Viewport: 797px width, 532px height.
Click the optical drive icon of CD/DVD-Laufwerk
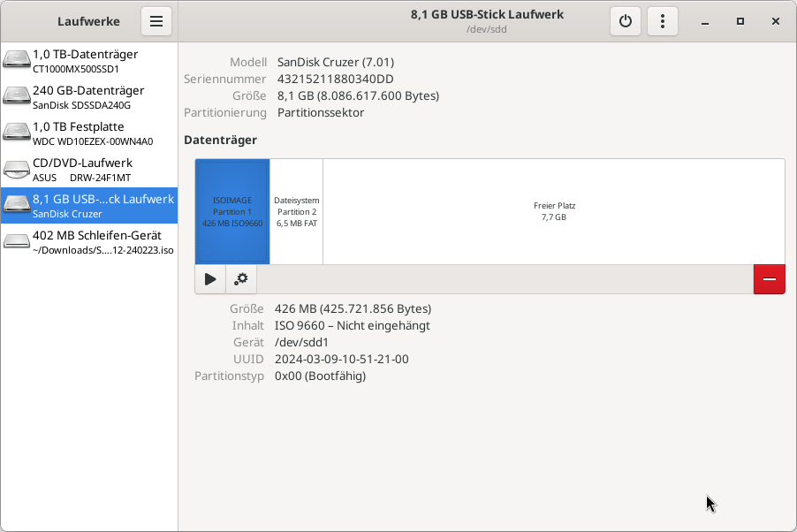pos(16,170)
